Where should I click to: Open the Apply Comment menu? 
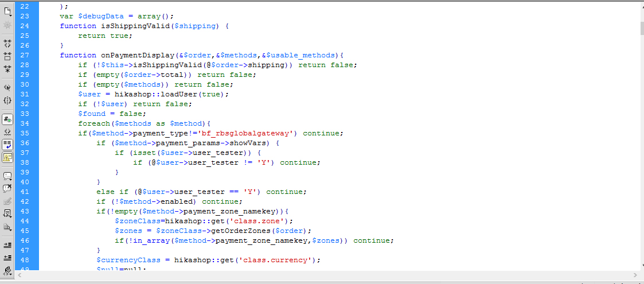(x=7, y=176)
